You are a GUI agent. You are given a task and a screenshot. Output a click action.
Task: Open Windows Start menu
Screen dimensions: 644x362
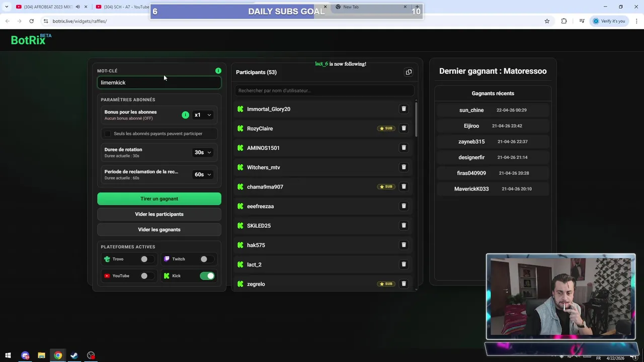[x=8, y=355]
